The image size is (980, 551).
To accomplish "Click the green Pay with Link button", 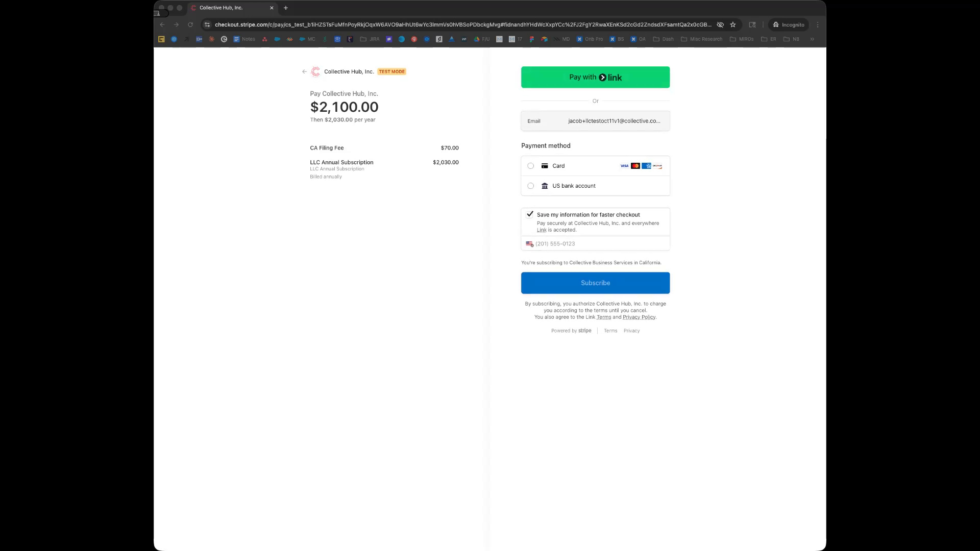I will pyautogui.click(x=595, y=78).
